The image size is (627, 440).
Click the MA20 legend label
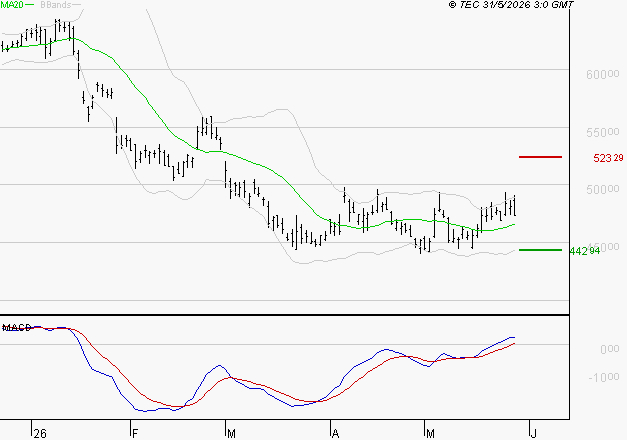pos(12,5)
